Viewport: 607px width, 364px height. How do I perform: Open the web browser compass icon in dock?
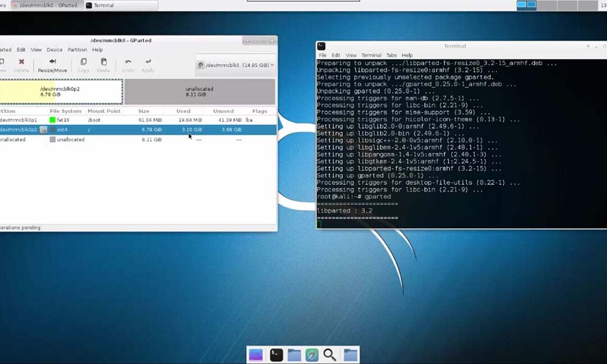pos(312,354)
